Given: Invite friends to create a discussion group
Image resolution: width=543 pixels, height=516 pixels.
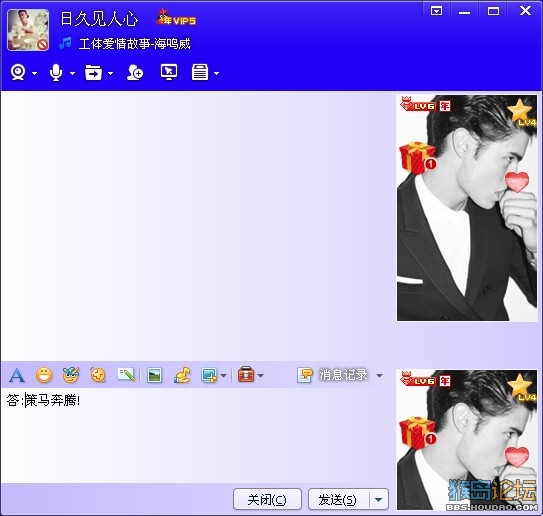Looking at the screenshot, I should (135, 72).
